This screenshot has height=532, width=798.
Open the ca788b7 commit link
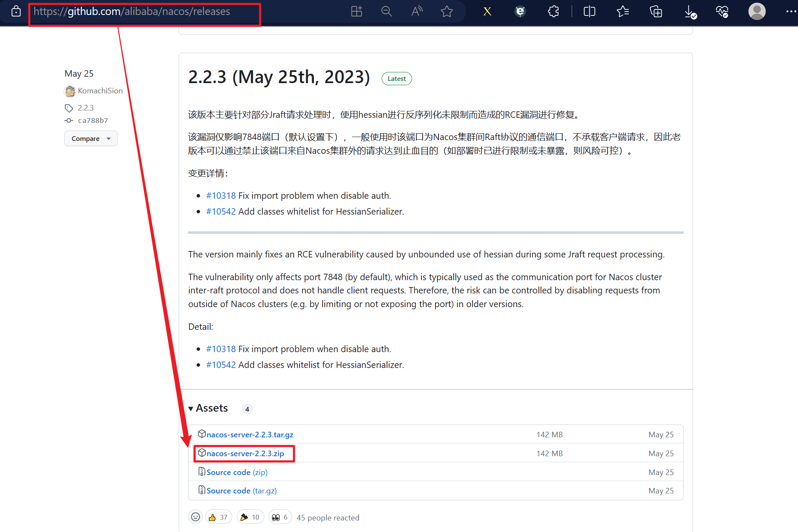point(93,120)
